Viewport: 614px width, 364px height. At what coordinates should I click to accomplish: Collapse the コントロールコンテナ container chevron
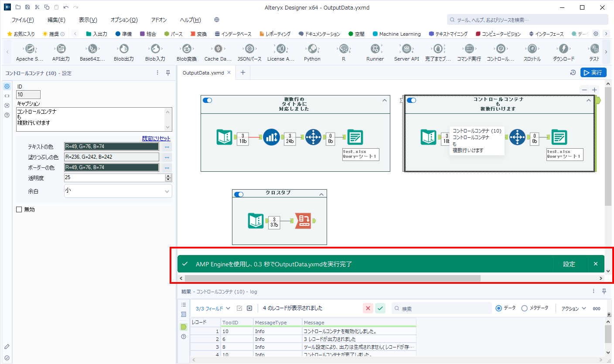(x=589, y=100)
